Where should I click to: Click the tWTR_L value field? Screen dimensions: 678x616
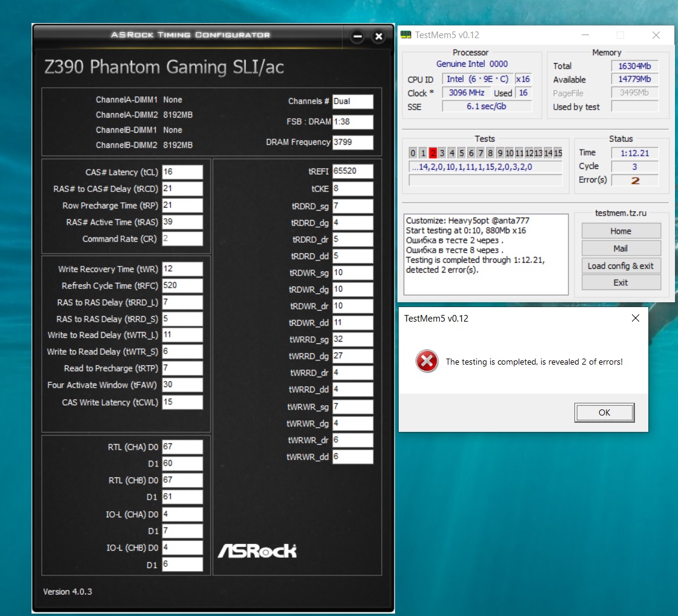182,334
